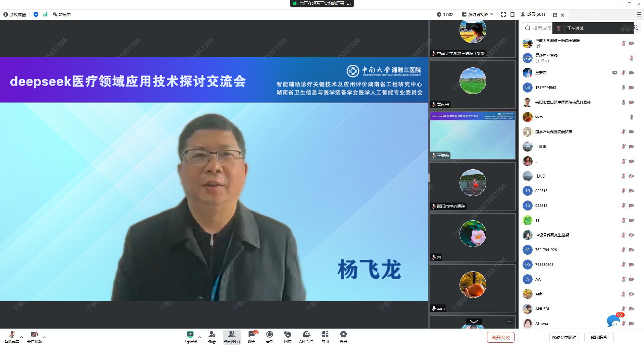This screenshot has height=345, width=644.
Task: Select member 24级骨科研究生赵衡
Action: pyautogui.click(x=581, y=235)
